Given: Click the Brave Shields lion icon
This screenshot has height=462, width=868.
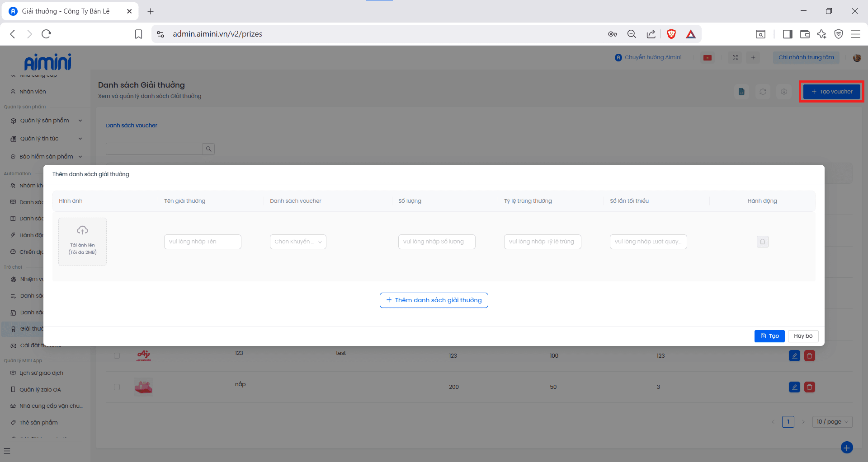Looking at the screenshot, I should coord(671,34).
